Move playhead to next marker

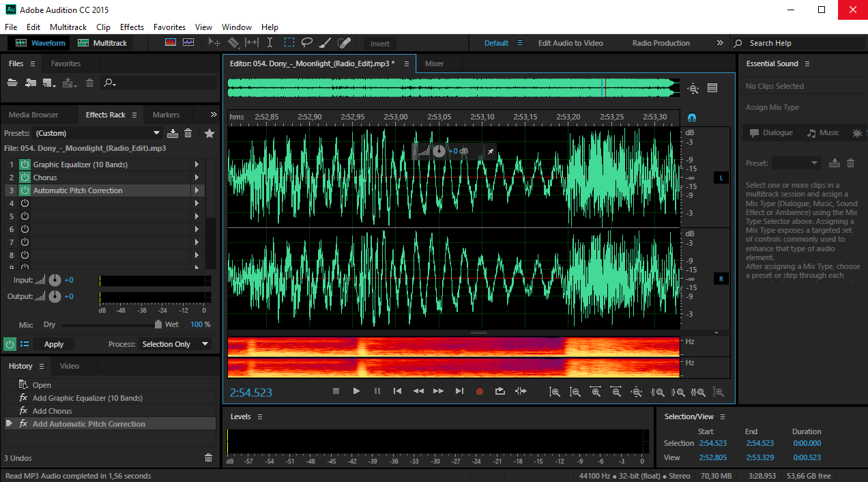[459, 391]
